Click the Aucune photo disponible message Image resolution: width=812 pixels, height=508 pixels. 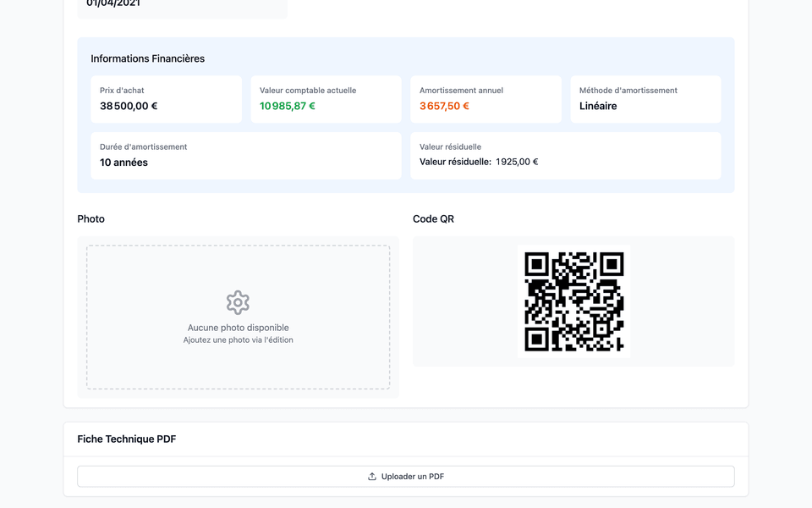click(x=239, y=328)
